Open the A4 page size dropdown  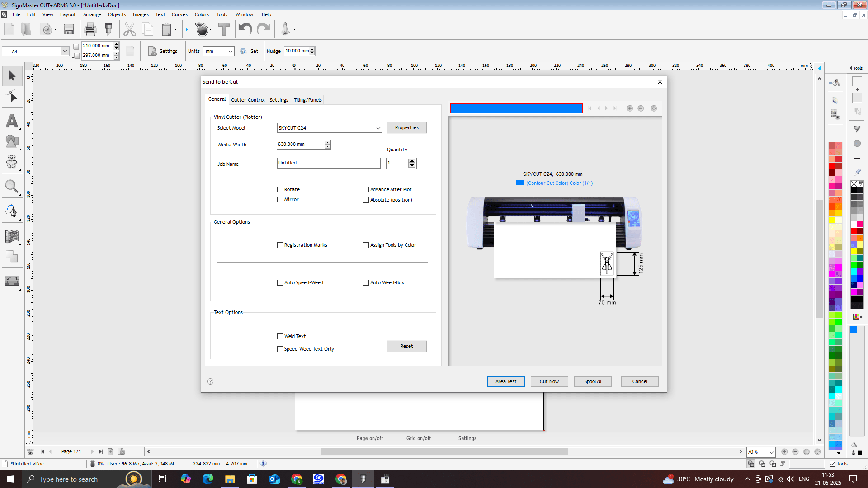tap(65, 52)
